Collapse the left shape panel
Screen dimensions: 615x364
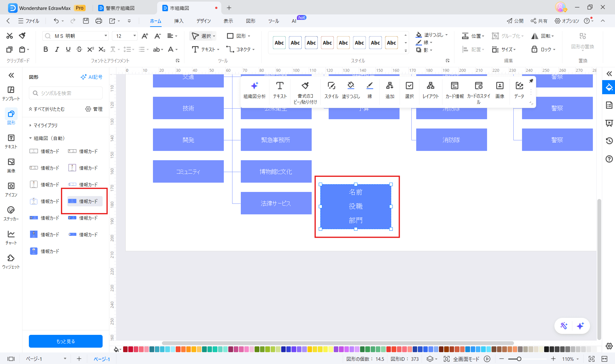point(11,75)
